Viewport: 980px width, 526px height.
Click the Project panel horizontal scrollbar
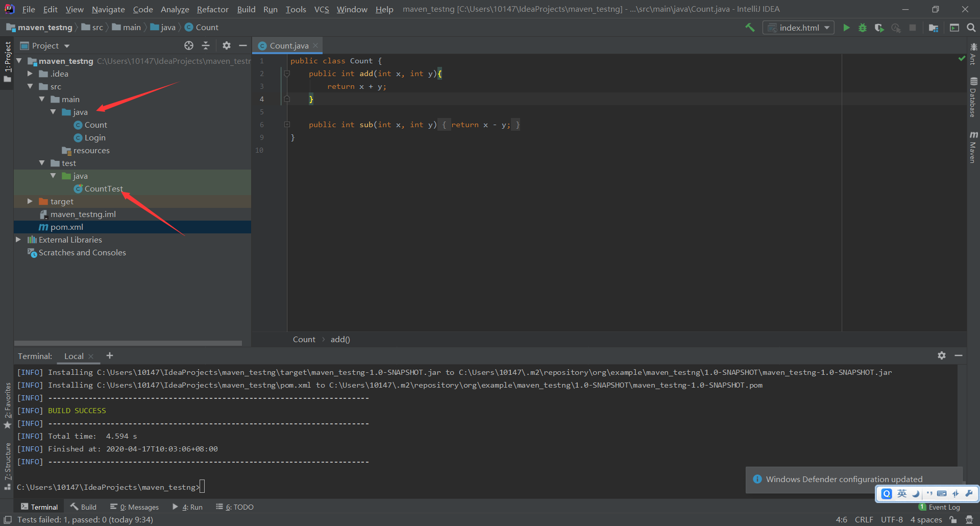point(128,343)
